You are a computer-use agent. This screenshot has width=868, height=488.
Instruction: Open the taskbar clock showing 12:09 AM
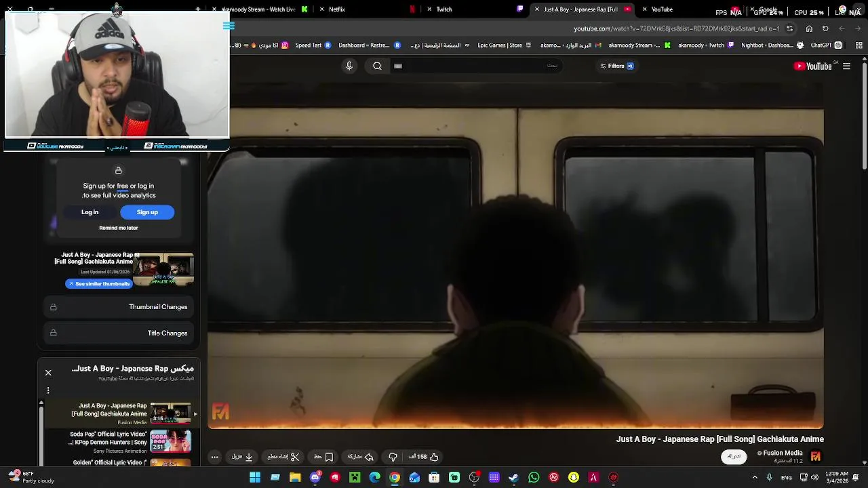pyautogui.click(x=837, y=478)
